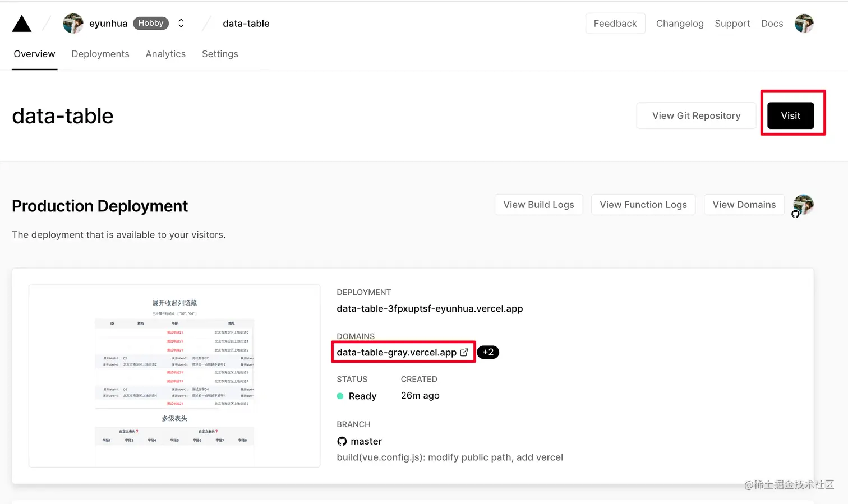Click the 'Ready' status text

click(362, 396)
